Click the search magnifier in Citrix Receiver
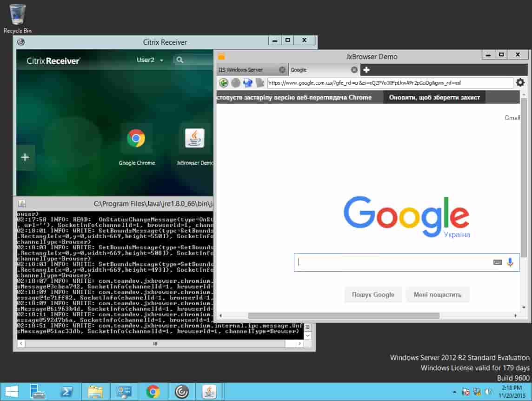Viewport: 532px width, 401px height. [x=180, y=60]
